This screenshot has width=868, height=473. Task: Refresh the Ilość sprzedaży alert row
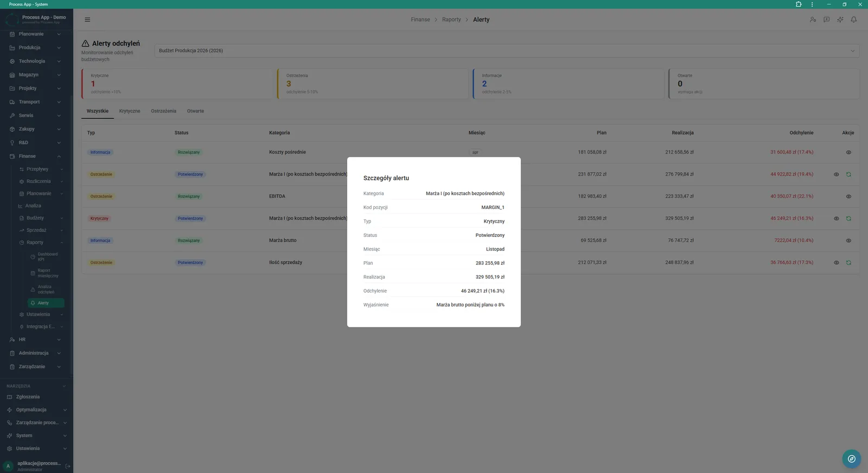(848, 262)
